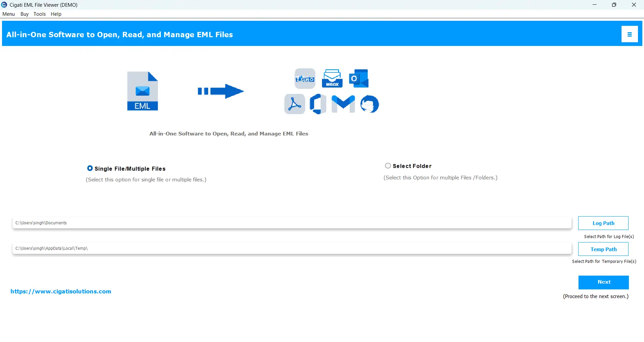Screen dimensions: 644x342
Task: Click the log path Documents text field
Action: click(x=291, y=223)
